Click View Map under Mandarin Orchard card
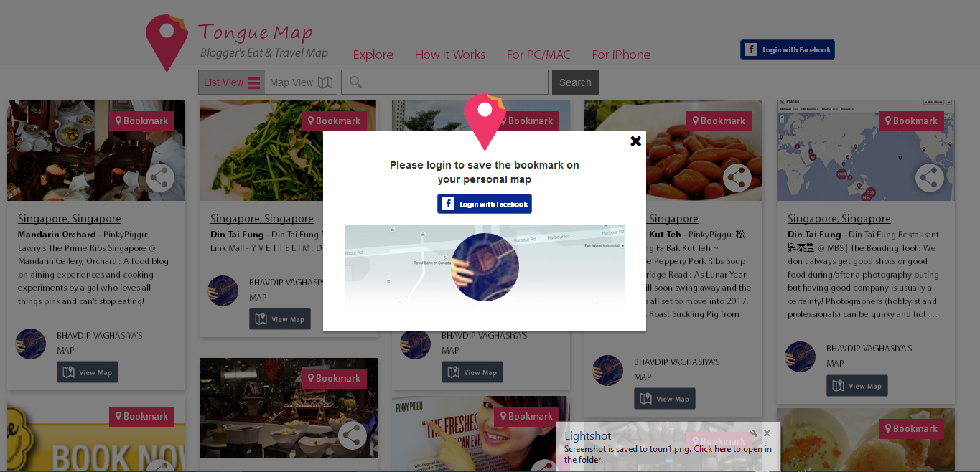980x472 pixels. click(x=88, y=372)
